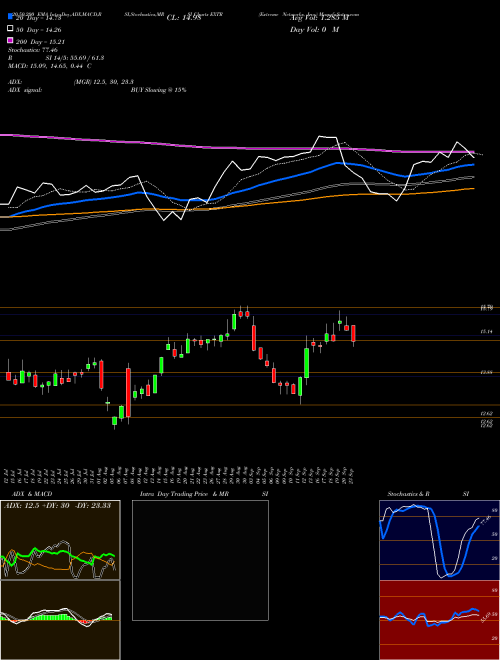The height and width of the screenshot is (660, 500).
Task: Open the MACD histogram chart panel
Action: point(60,620)
